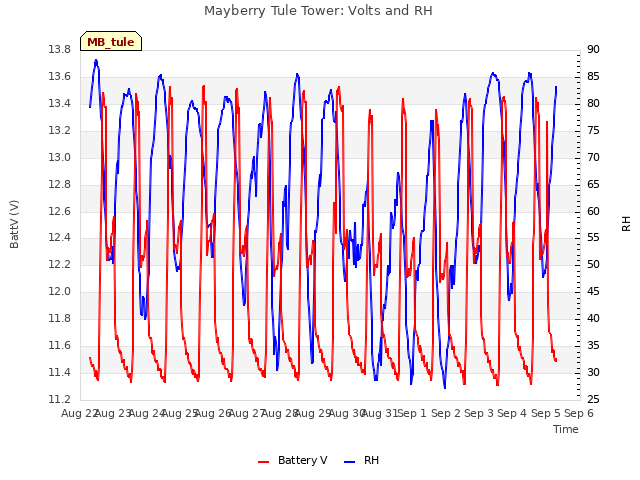This screenshot has height=480, width=640.
Task: Click the 60 RH tick label
Action: [x=593, y=211]
